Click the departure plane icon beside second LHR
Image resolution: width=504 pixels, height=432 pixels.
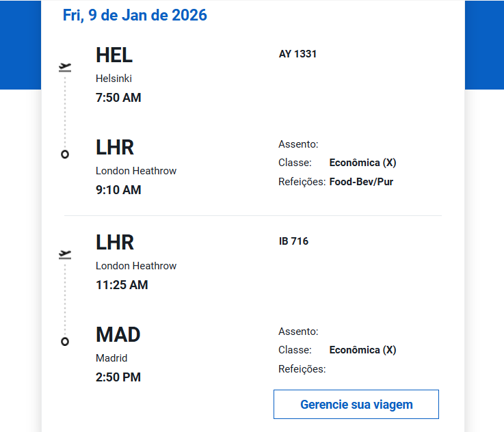65,254
